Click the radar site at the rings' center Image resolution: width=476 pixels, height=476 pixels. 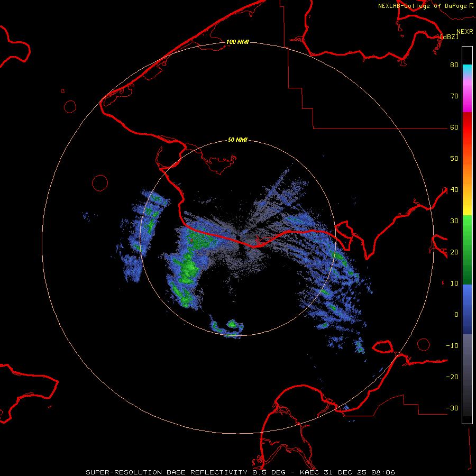[237, 237]
